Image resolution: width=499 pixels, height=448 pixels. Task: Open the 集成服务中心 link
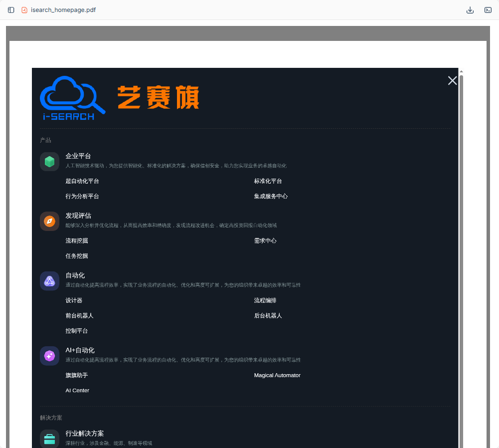(x=271, y=197)
